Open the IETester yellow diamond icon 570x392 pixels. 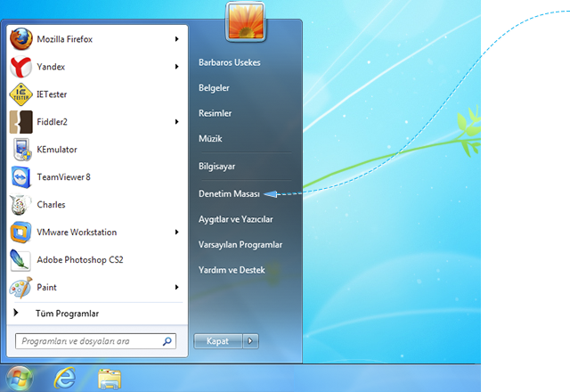tap(21, 94)
